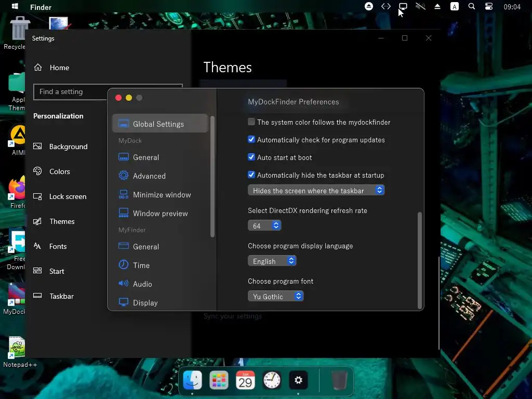The width and height of the screenshot is (532, 399).
Task: Open Launchpad from the dock
Action: (219, 380)
